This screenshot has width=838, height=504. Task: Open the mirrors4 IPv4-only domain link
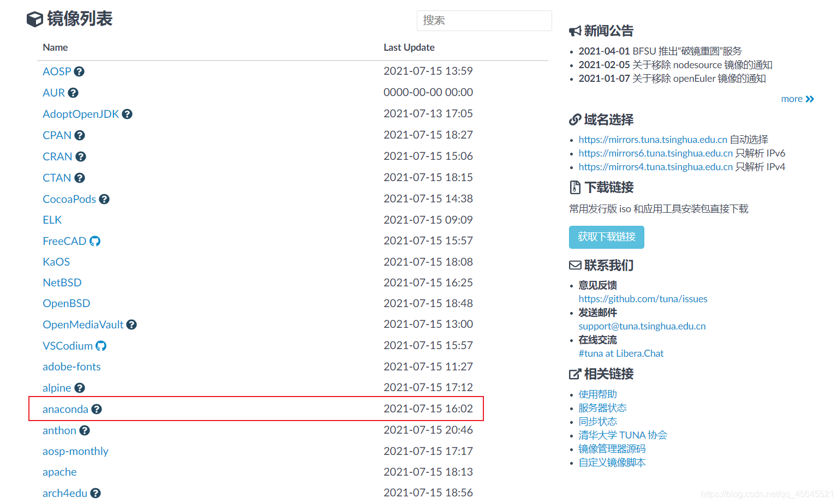(x=656, y=167)
